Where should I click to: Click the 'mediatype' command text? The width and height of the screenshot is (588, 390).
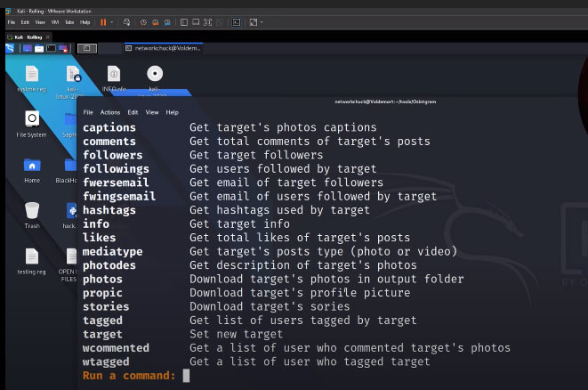(112, 251)
